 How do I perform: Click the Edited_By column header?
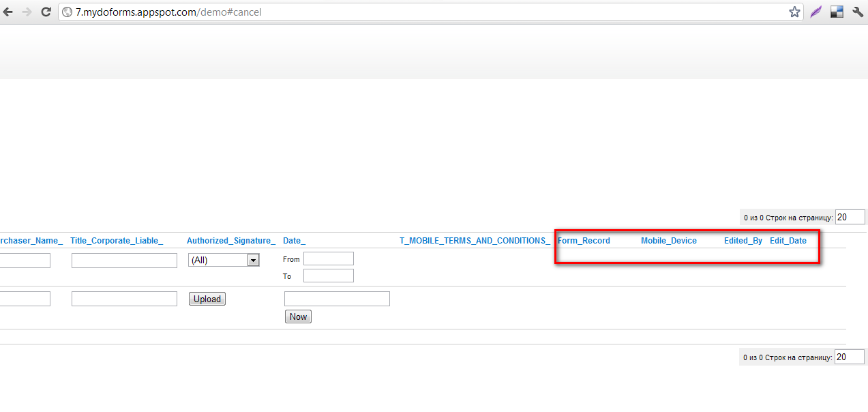[x=743, y=241]
